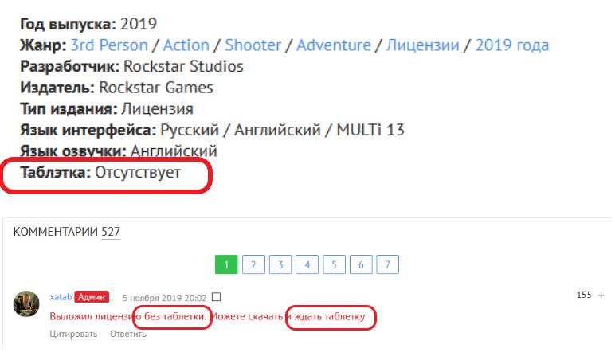Image resolution: width=615 pixels, height=364 pixels.
Task: Click Ответить to reply to xatab
Action: point(128,334)
